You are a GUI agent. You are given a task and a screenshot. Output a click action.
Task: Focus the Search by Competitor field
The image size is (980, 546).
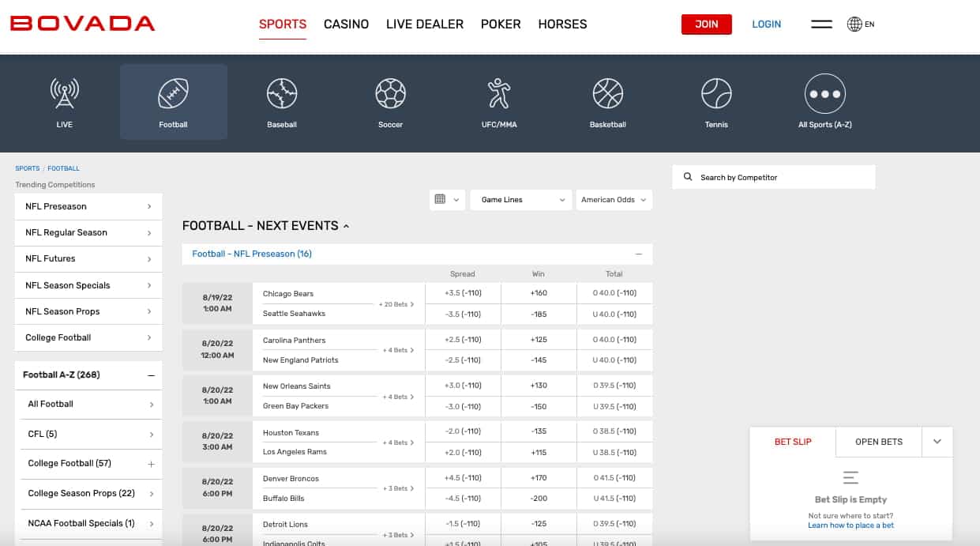[x=774, y=177]
